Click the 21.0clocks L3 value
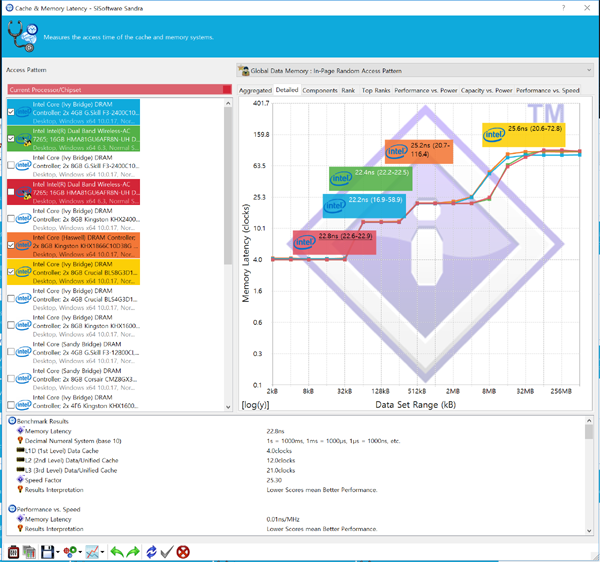Viewport: 600px width, 562px height. pos(281,470)
